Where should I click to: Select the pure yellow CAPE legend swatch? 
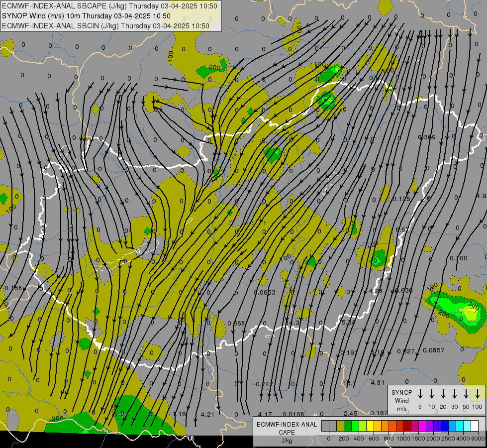370,426
